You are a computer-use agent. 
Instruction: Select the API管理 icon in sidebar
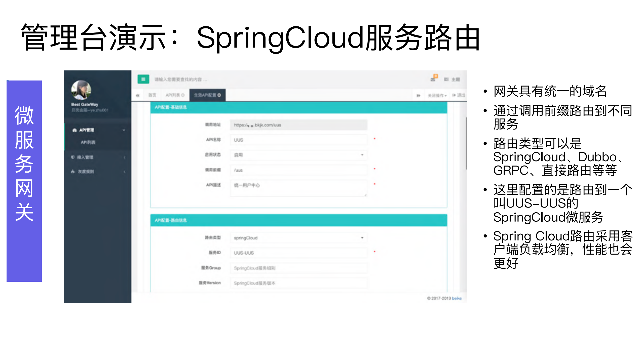click(x=74, y=130)
